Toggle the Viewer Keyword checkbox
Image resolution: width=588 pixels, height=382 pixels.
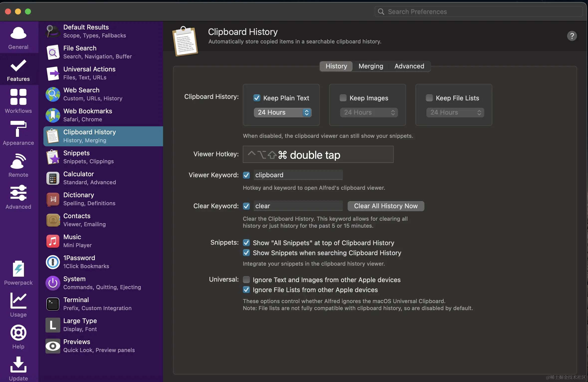[x=246, y=175]
